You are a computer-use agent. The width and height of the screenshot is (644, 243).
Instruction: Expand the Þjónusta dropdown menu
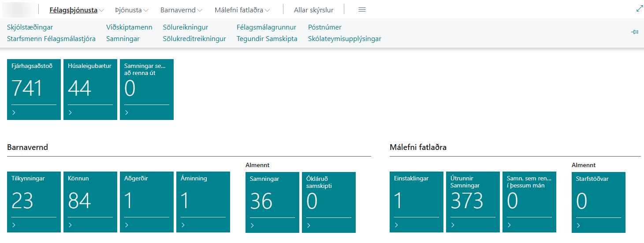click(x=145, y=10)
